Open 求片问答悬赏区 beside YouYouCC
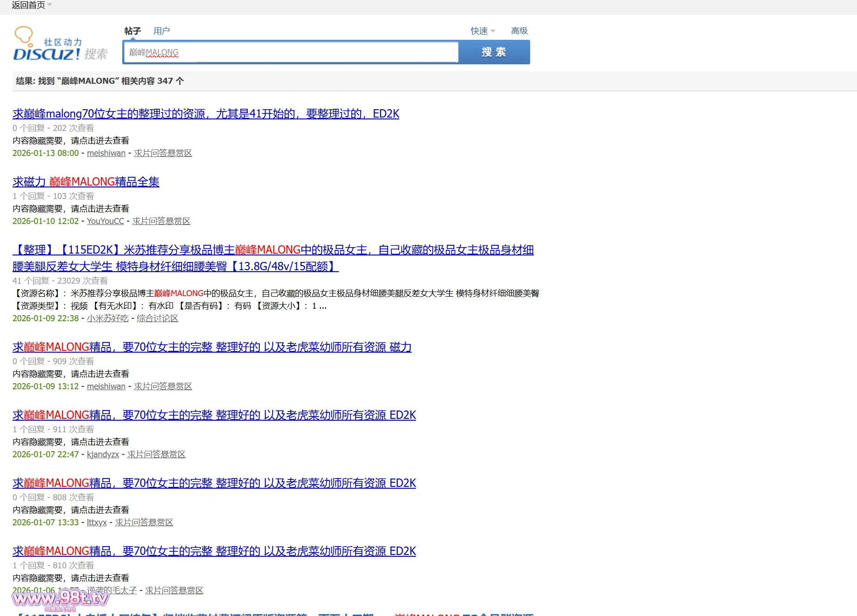Viewport: 857px width, 616px height. tap(161, 221)
